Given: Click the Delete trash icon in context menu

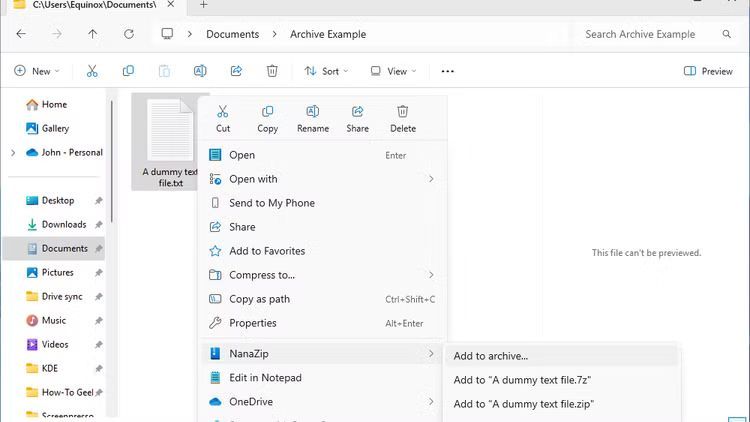Looking at the screenshot, I should point(402,112).
